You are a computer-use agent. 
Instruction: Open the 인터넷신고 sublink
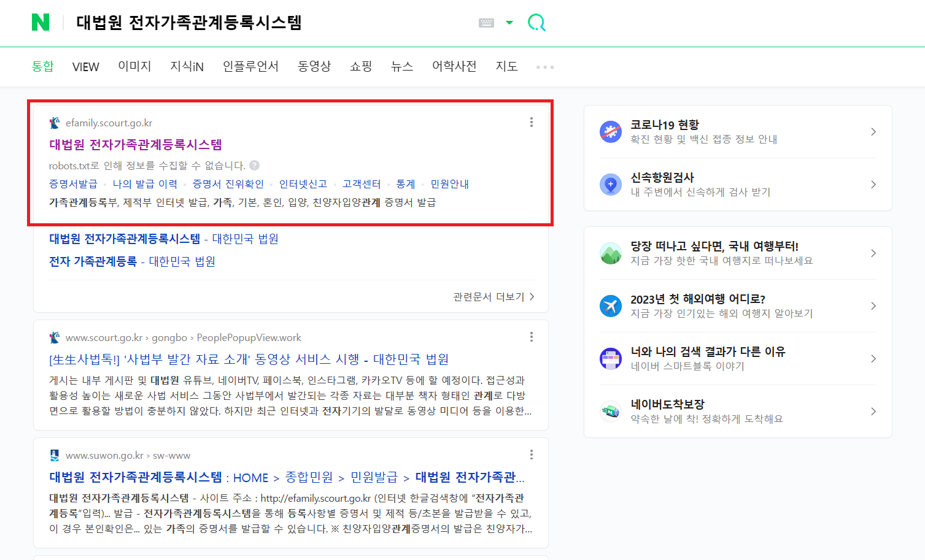pos(303,184)
